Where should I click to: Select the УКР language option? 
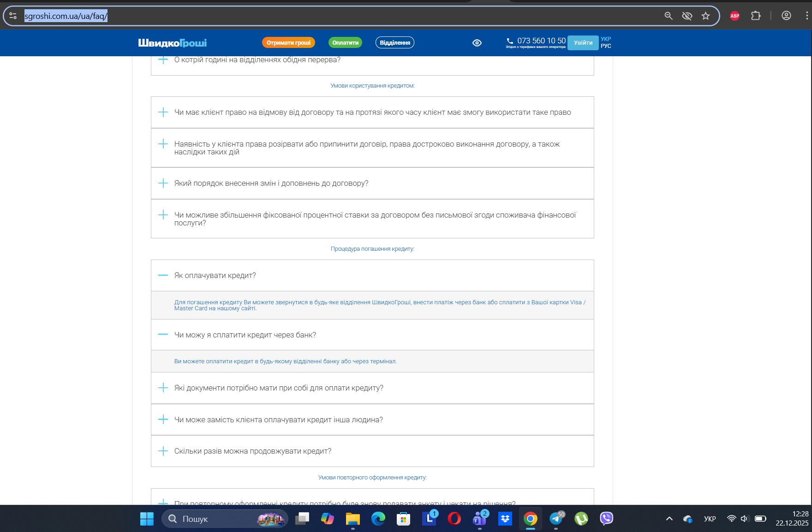(606, 39)
